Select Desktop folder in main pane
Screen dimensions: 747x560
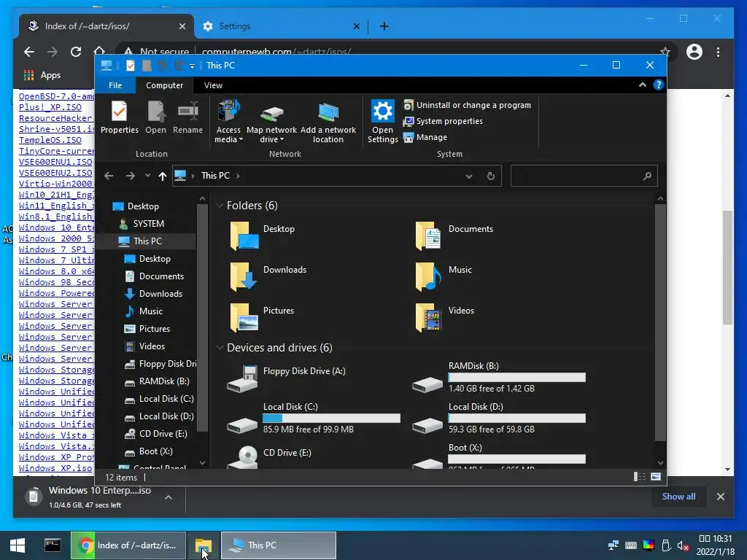(x=262, y=236)
